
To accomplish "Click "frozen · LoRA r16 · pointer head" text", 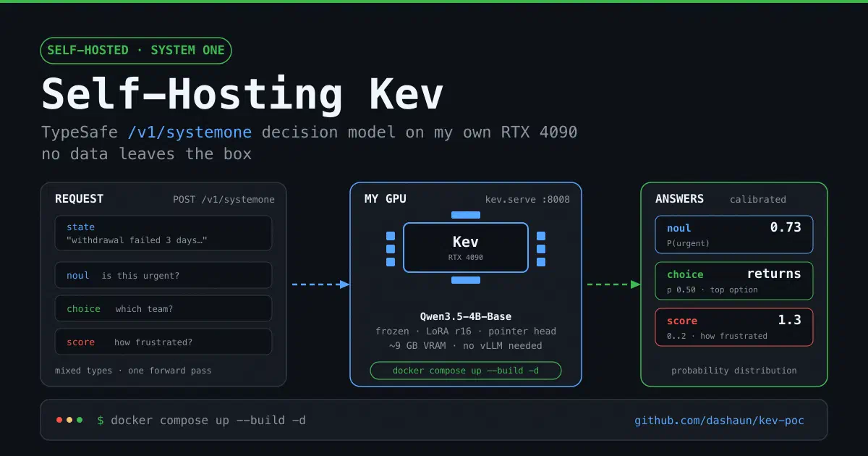I will 466,331.
